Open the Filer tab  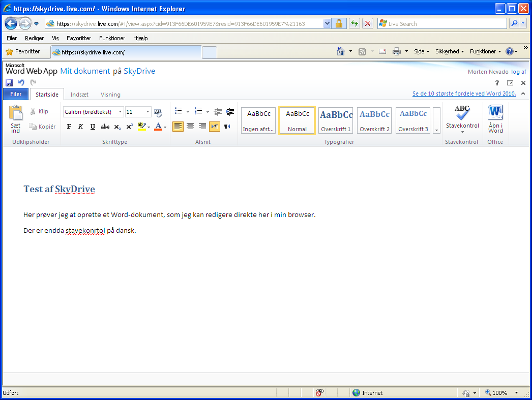pos(16,94)
